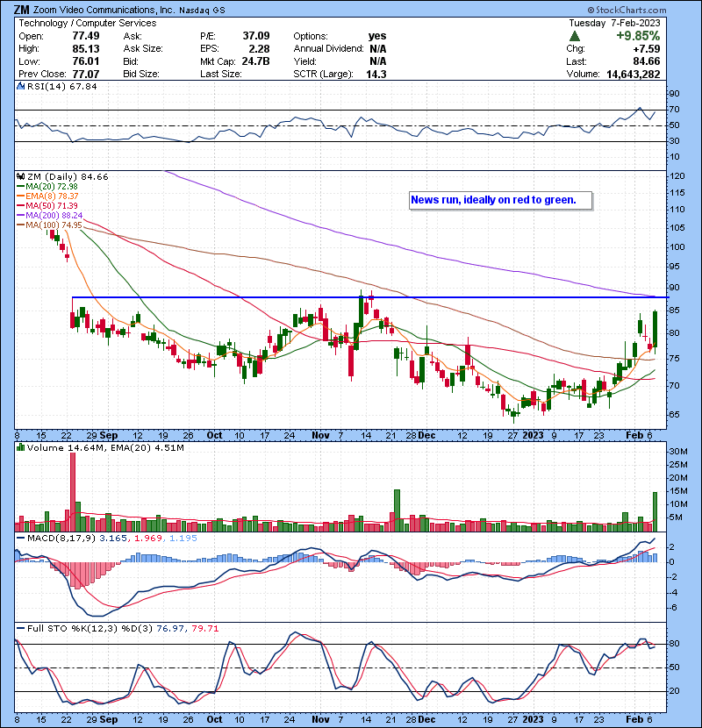Click the EPS value 2.28
The image size is (702, 728).
(259, 49)
